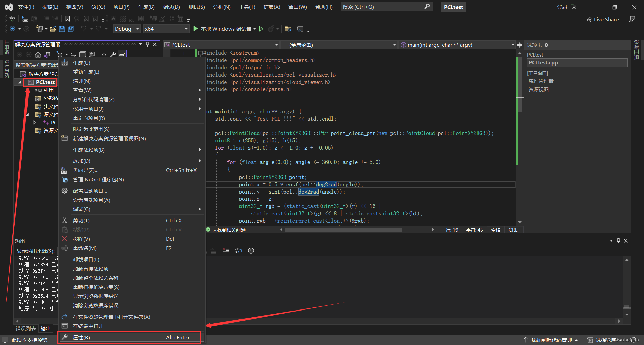Toggle code folding at the #include line
Screen dimensions: 644x345
coord(200,53)
